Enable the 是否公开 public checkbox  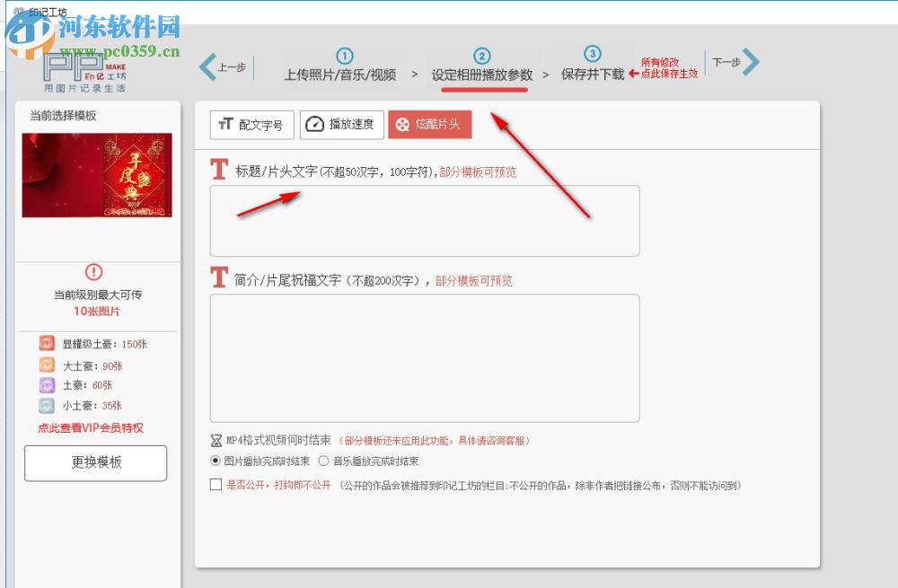pos(216,485)
